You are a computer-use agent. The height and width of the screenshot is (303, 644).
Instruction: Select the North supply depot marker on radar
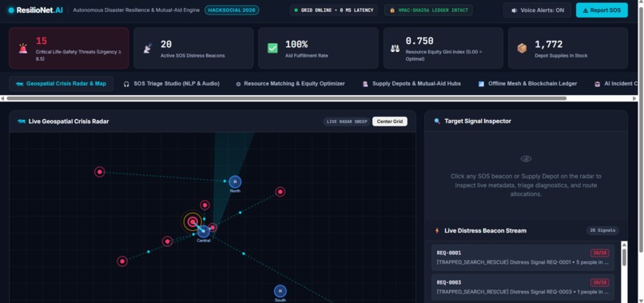(235, 181)
